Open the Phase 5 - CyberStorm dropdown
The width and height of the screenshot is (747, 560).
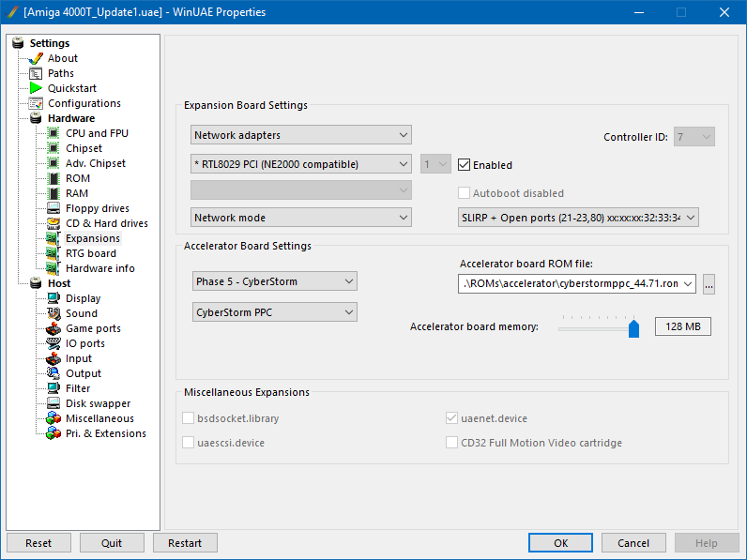point(273,281)
